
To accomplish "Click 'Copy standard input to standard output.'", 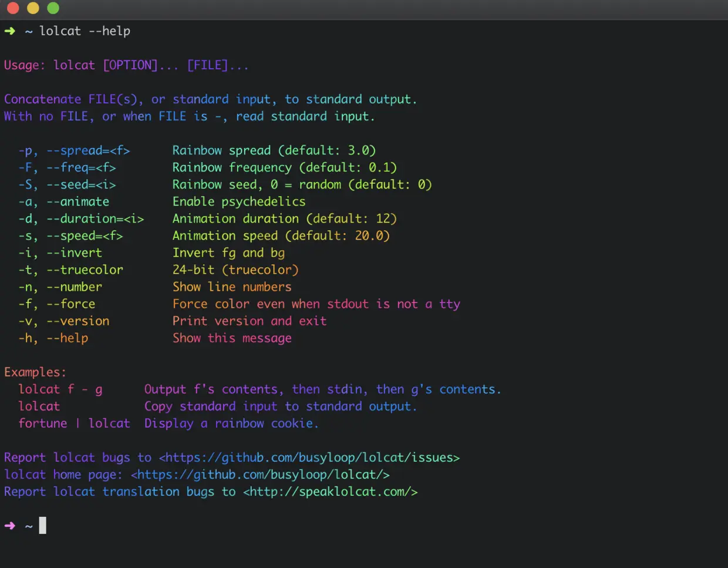I will click(281, 406).
